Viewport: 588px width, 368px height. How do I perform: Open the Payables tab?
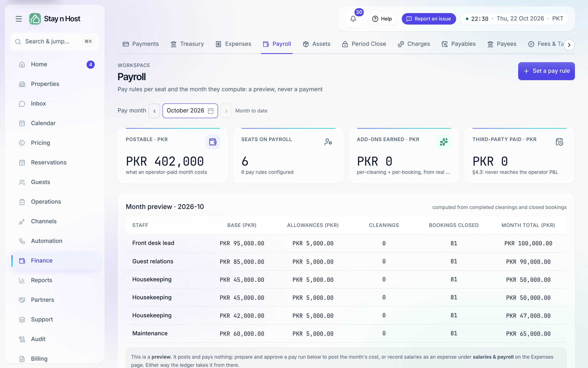tap(459, 44)
